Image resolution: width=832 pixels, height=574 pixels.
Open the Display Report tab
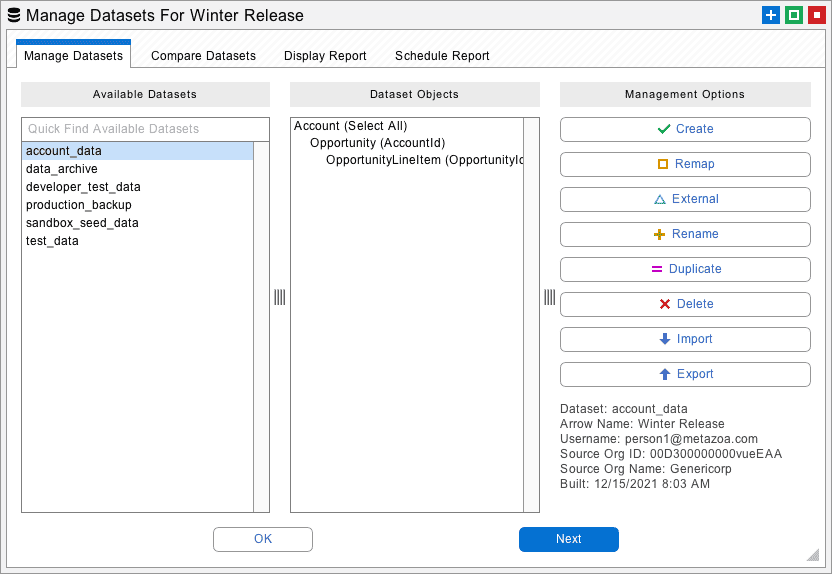coord(325,56)
